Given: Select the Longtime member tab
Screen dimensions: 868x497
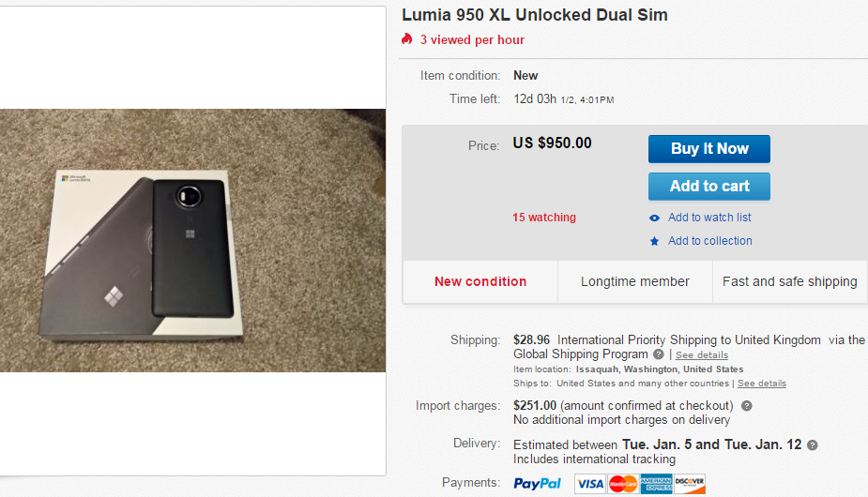Looking at the screenshot, I should (634, 281).
